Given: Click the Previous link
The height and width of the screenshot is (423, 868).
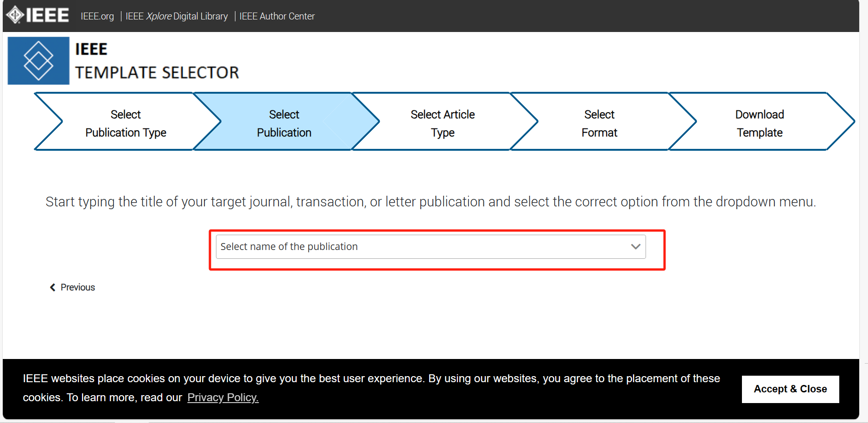Looking at the screenshot, I should tap(78, 288).
